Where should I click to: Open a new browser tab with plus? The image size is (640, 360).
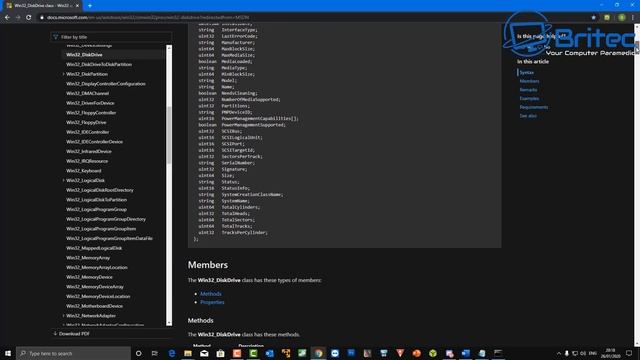pos(90,6)
